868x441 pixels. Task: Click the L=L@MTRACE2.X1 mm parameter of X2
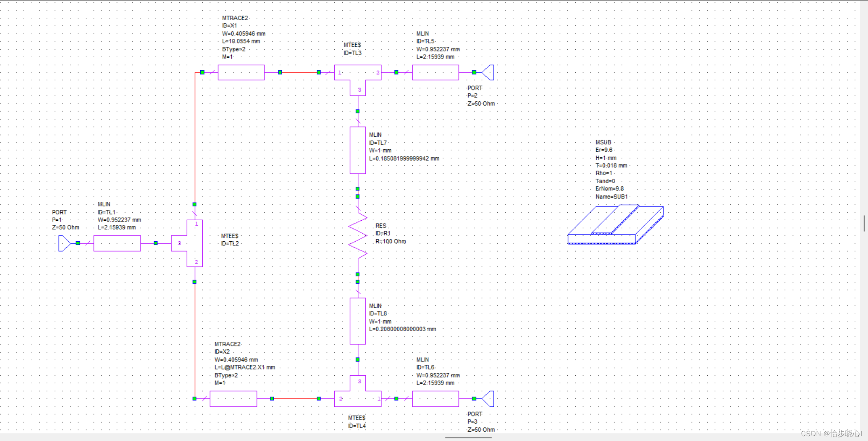(x=245, y=367)
